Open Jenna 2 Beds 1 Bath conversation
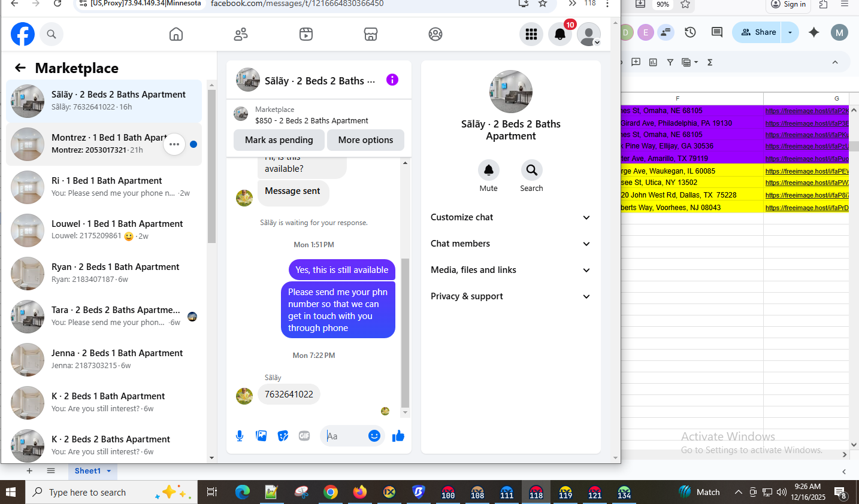This screenshot has width=859, height=504. point(104,359)
